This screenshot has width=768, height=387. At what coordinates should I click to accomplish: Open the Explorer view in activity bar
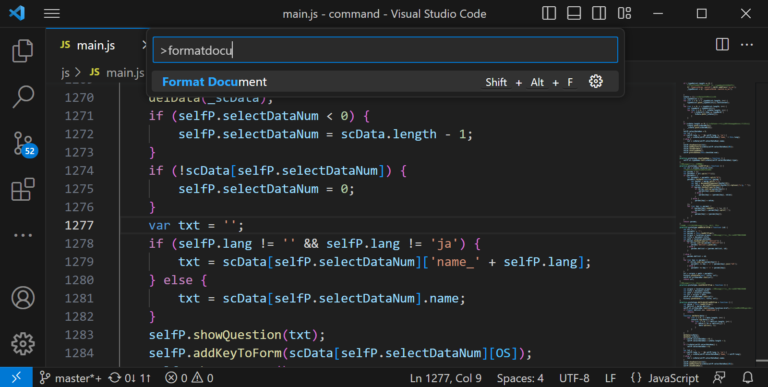point(23,50)
